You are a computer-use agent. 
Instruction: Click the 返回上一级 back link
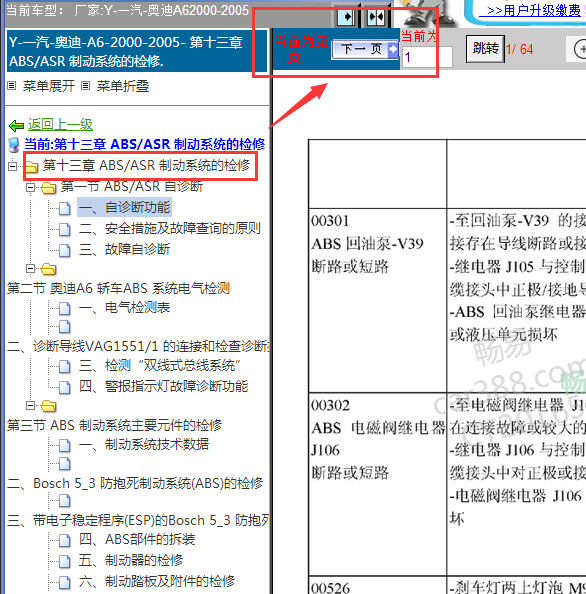pyautogui.click(x=60, y=124)
